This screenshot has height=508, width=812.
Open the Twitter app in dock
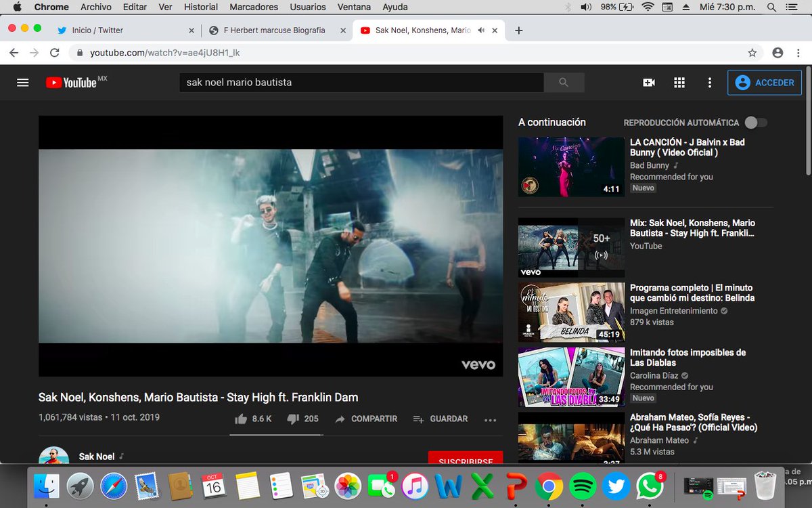pos(616,486)
